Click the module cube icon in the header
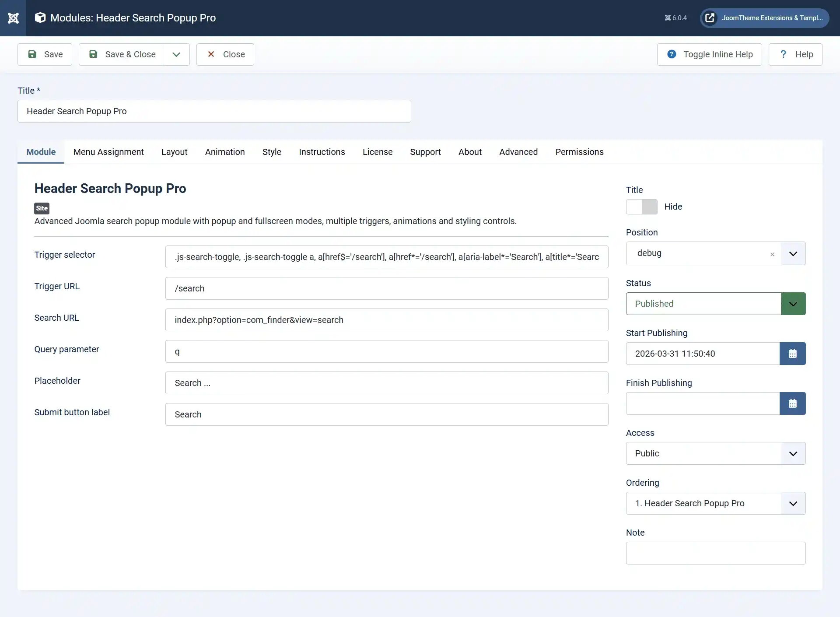 tap(40, 18)
